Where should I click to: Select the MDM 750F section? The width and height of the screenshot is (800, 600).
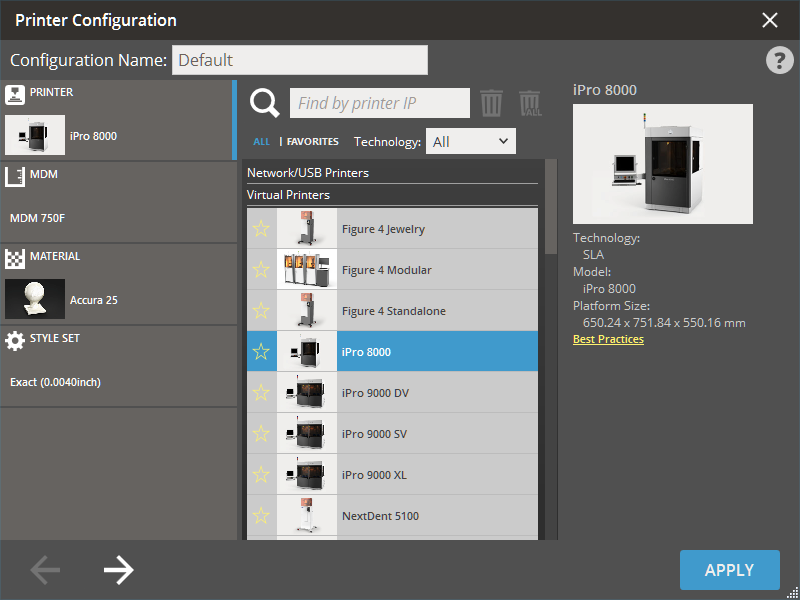(118, 202)
